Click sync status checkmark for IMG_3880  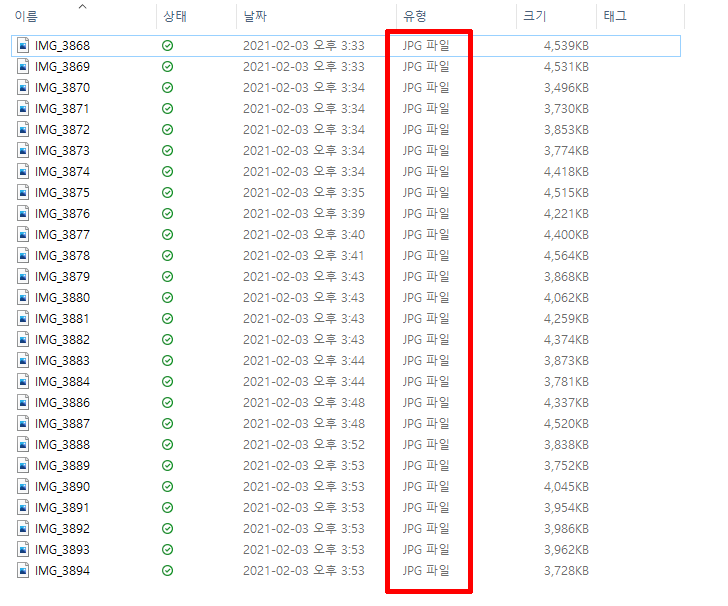[x=168, y=298]
